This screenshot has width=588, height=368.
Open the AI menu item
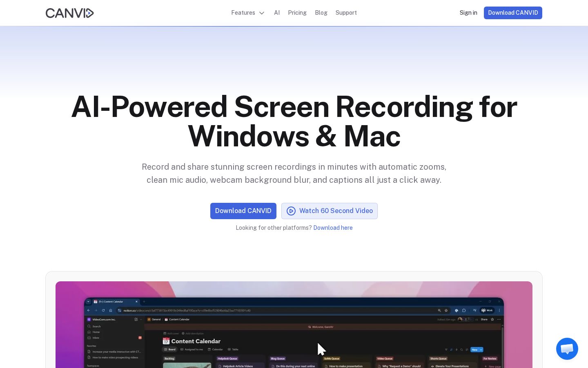pyautogui.click(x=277, y=13)
